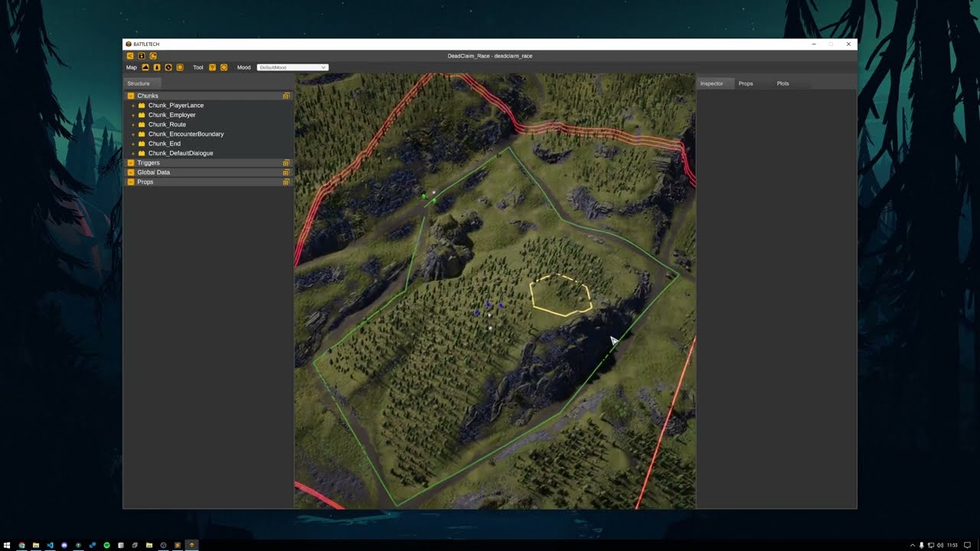Image resolution: width=980 pixels, height=551 pixels.
Task: Open the Windows notification center
Action: coord(968,545)
